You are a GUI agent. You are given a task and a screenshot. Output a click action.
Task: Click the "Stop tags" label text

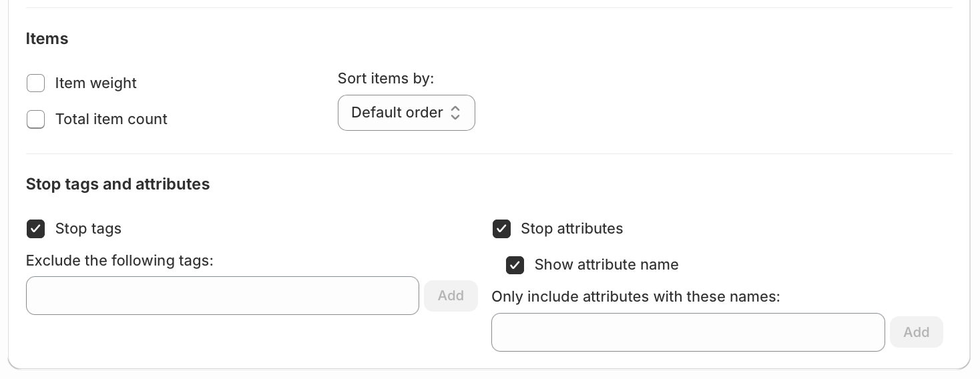(x=88, y=229)
